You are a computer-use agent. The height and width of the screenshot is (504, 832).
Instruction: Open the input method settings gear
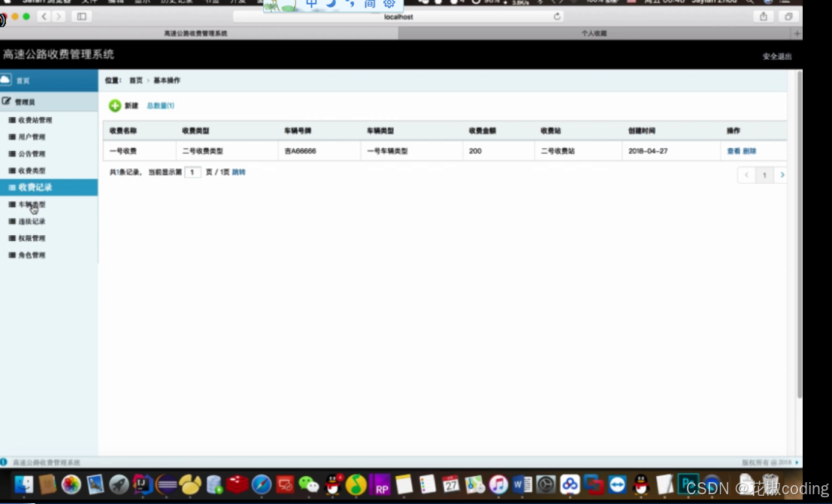pyautogui.click(x=389, y=4)
